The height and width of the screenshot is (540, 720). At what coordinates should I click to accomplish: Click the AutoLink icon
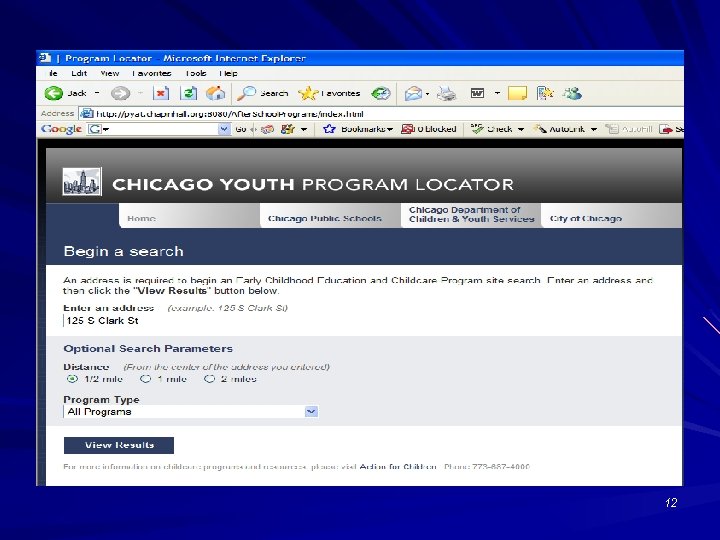[540, 129]
